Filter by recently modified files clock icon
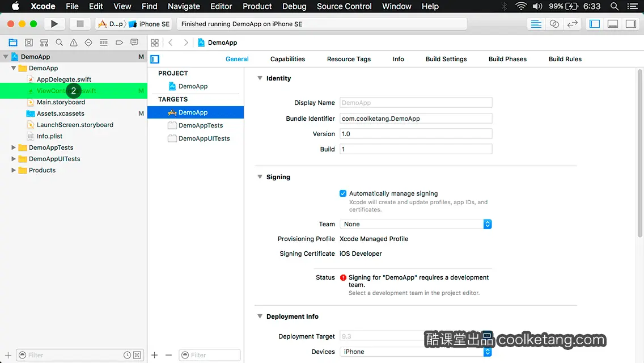Image resolution: width=644 pixels, height=363 pixels. [x=128, y=355]
